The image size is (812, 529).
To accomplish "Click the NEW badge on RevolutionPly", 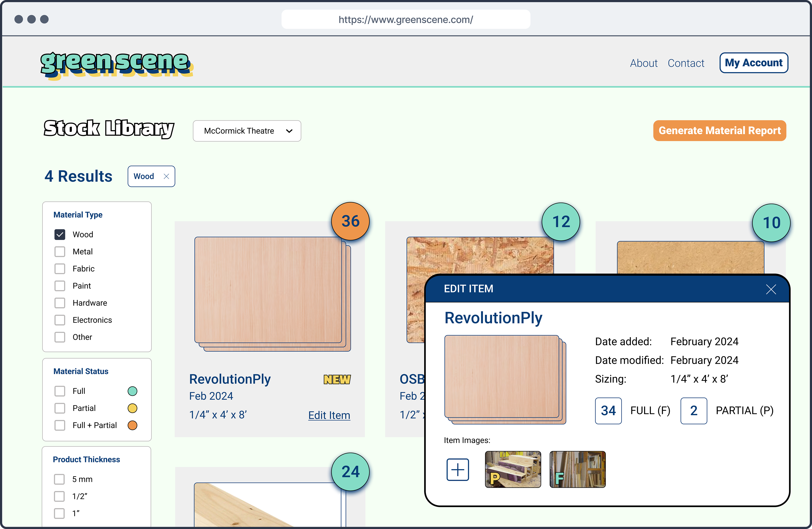I will tap(337, 379).
